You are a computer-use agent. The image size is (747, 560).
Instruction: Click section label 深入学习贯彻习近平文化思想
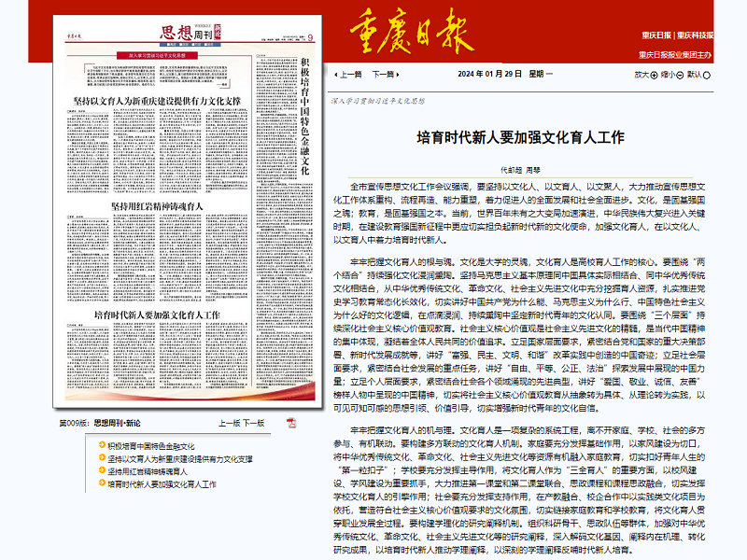(x=378, y=101)
